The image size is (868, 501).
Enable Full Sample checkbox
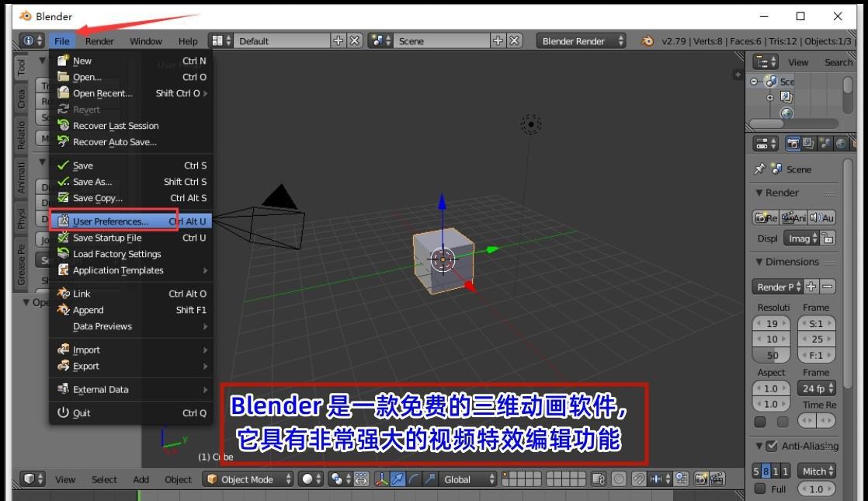click(760, 489)
